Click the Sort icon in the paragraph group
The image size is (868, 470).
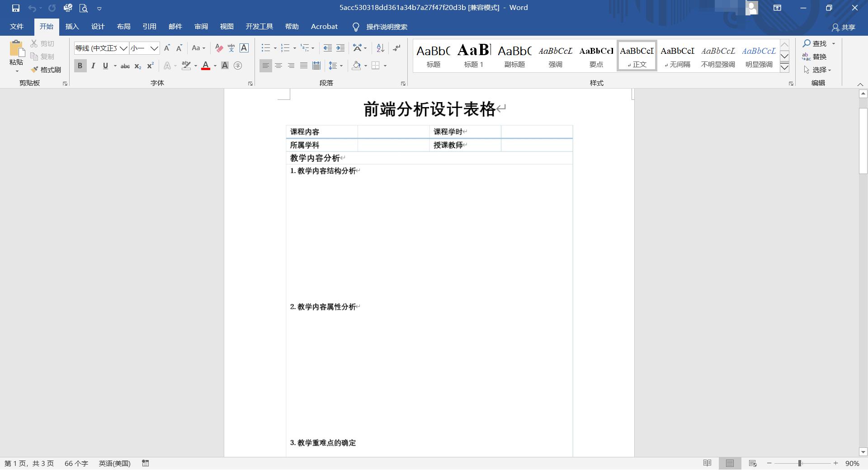[x=380, y=47]
